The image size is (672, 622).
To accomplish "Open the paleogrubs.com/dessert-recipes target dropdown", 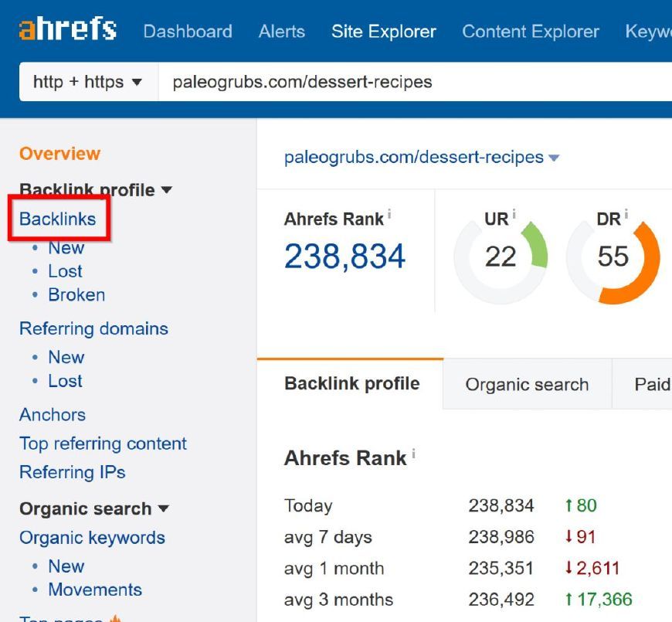I will (x=421, y=158).
